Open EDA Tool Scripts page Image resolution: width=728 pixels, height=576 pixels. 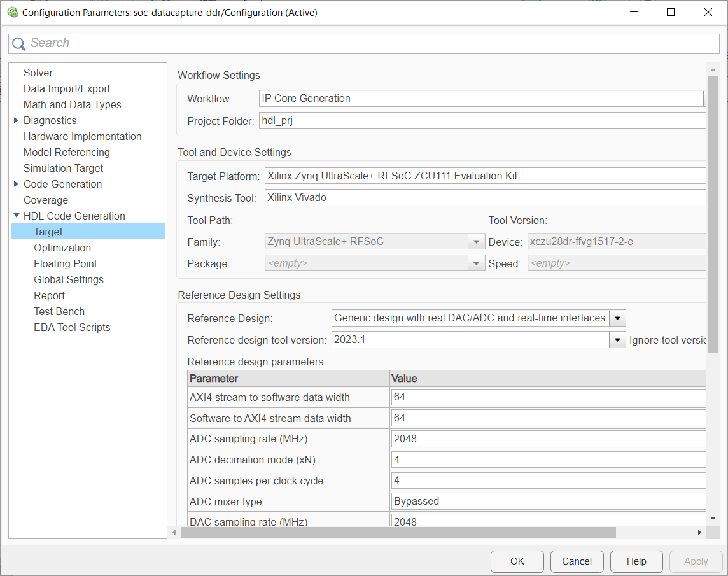click(x=72, y=327)
